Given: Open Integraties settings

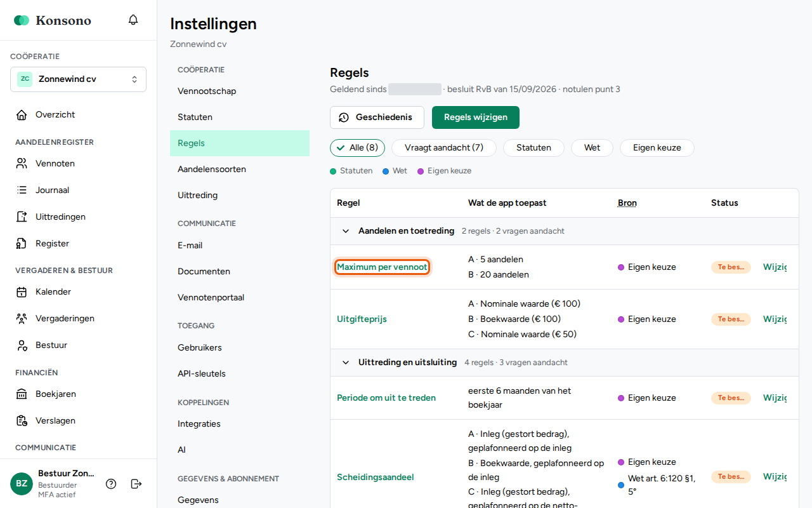Looking at the screenshot, I should [x=240, y=424].
